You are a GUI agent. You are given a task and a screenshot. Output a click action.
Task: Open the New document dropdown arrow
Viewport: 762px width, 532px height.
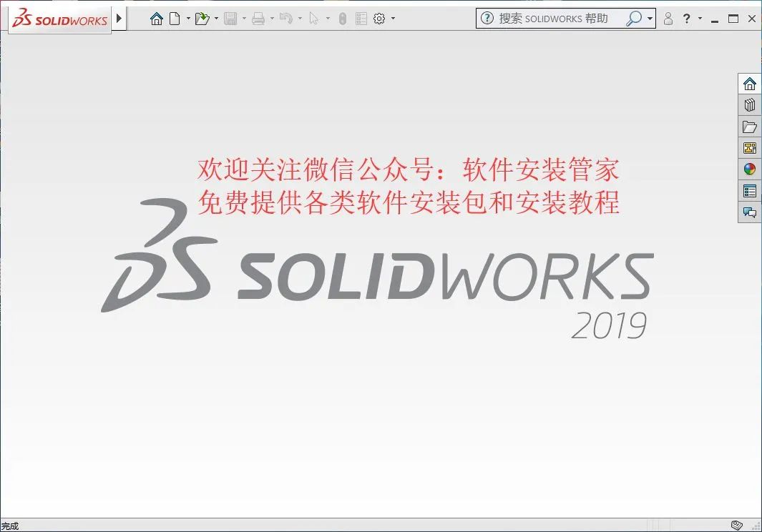coord(188,19)
